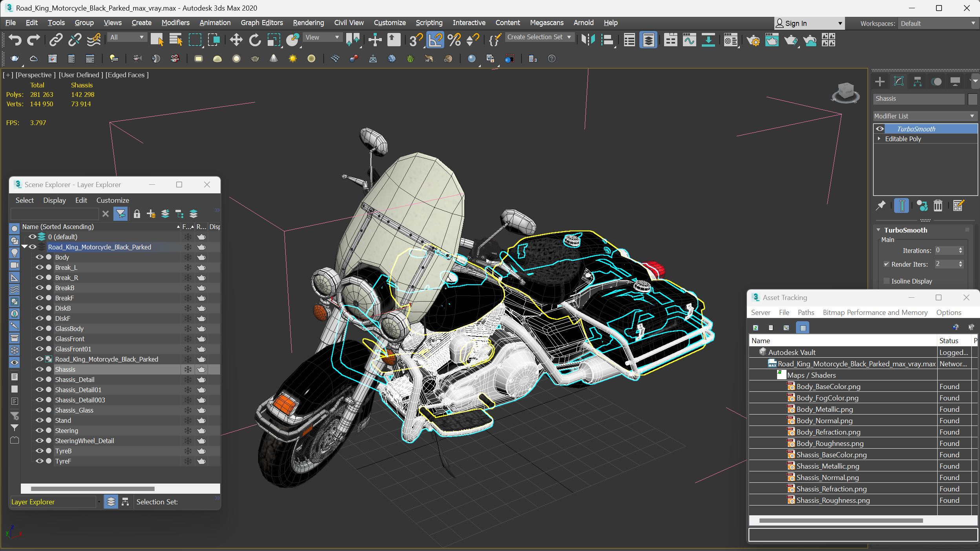Toggle the Percent Snap tool
The image size is (980, 551).
pos(454,40)
